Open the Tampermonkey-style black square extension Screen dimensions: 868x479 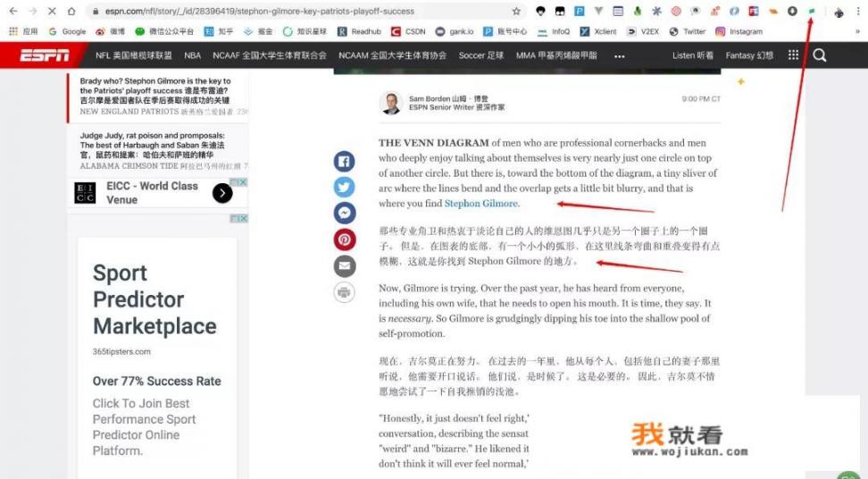(x=560, y=11)
